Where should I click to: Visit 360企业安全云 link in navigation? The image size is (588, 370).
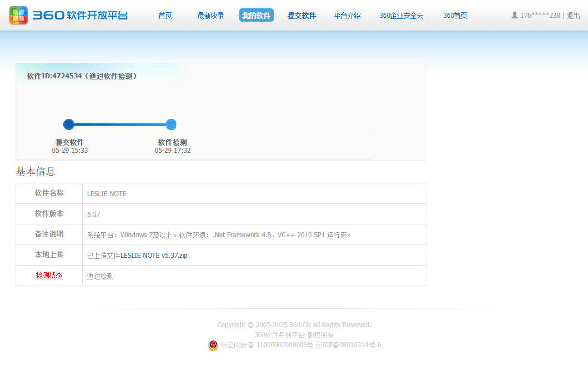tap(401, 16)
